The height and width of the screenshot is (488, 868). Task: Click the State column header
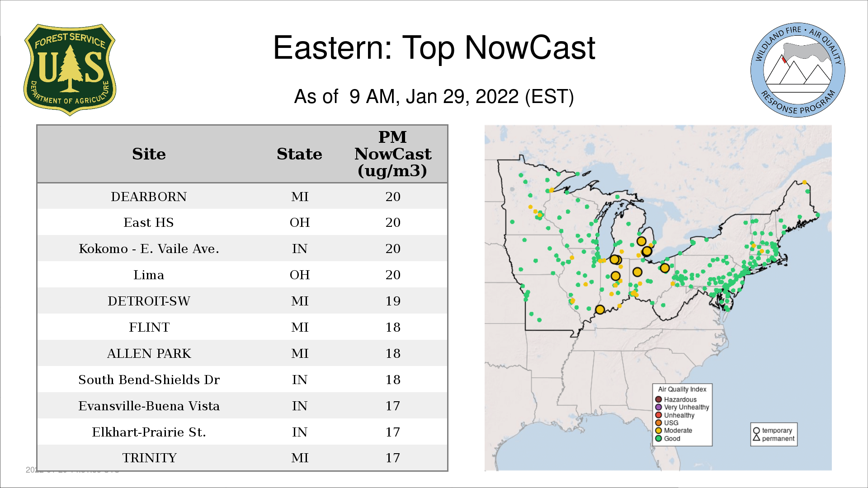299,154
